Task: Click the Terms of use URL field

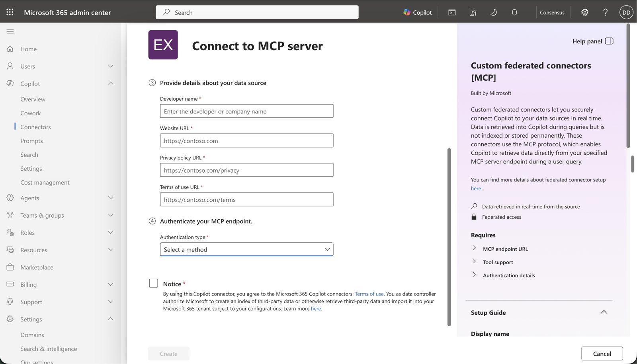Action: pyautogui.click(x=246, y=199)
